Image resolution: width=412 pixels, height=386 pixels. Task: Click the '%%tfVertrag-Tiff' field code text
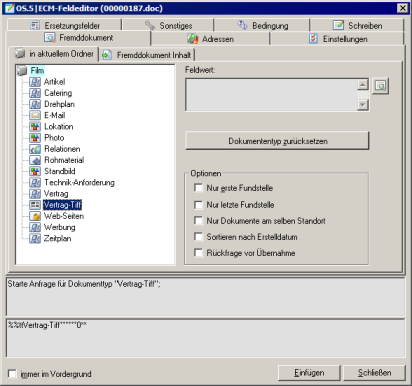click(47, 325)
